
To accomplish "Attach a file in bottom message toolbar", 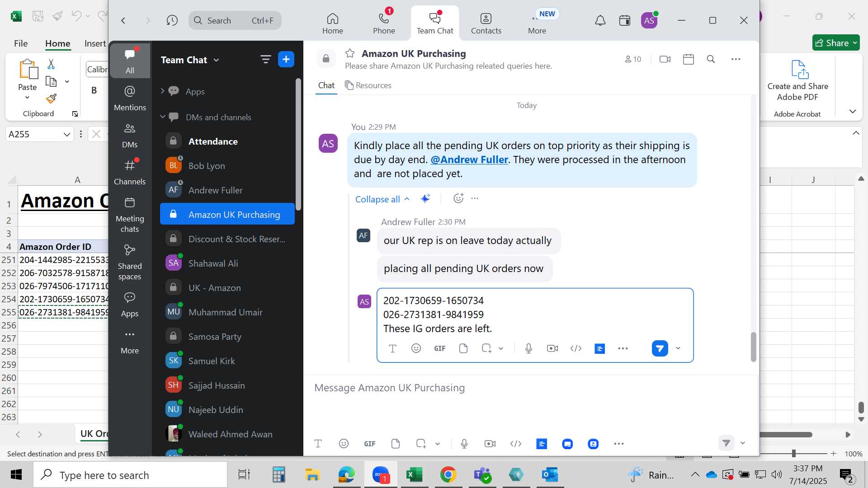I will coord(396,444).
